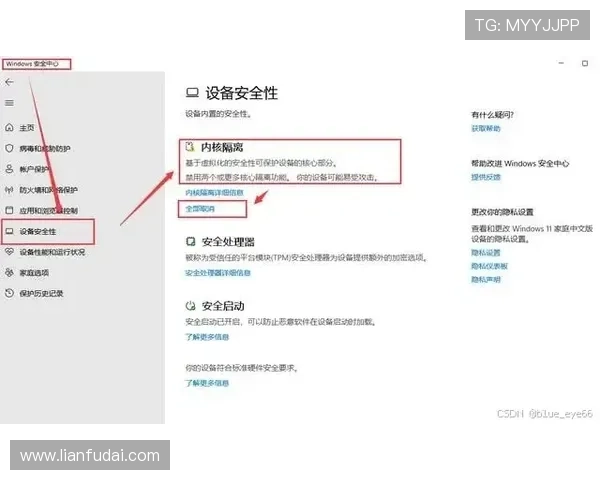Click the Windows 安全中心 window title

32,64
